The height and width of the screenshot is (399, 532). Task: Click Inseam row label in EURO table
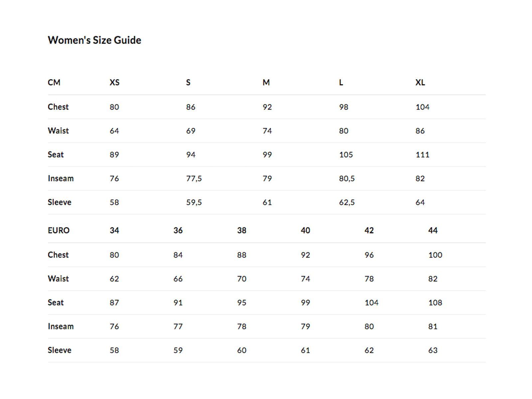click(61, 326)
